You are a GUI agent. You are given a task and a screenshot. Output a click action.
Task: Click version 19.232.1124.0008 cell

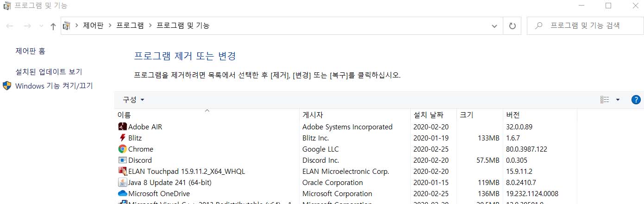tap(532, 193)
